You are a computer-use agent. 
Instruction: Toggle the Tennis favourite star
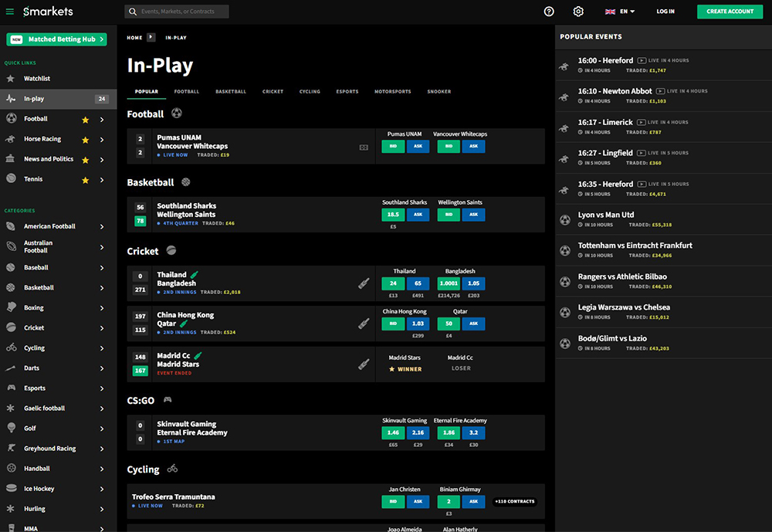(85, 180)
